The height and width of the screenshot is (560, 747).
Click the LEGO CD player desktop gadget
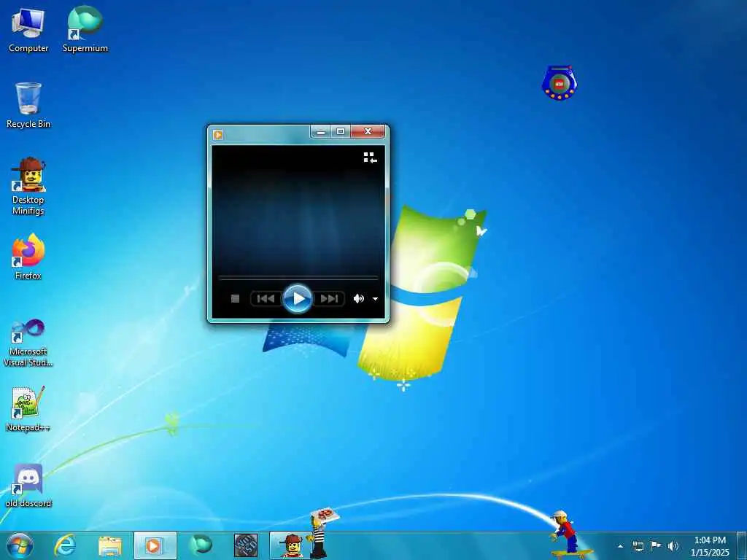tap(560, 83)
